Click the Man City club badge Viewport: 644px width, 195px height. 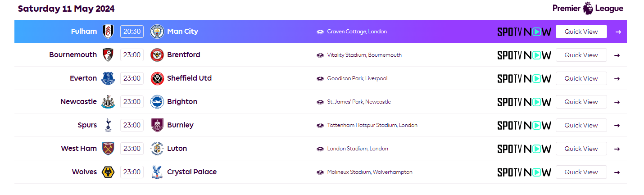[x=157, y=32]
